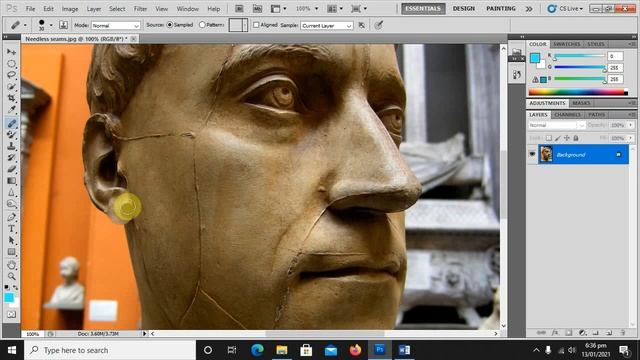This screenshot has width=640, height=360.
Task: Select the History Brush tool
Action: tap(11, 157)
